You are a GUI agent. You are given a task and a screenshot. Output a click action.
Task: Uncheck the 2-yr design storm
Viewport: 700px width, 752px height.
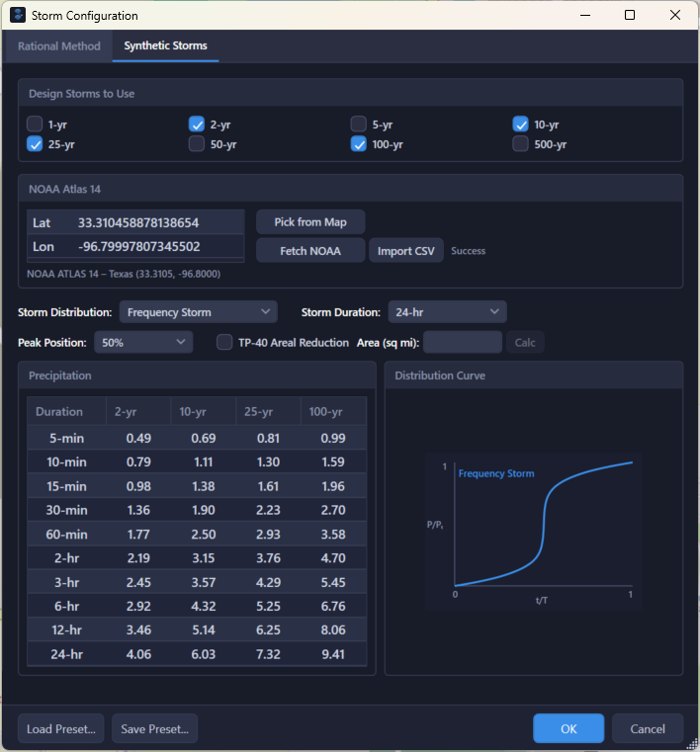point(197,125)
